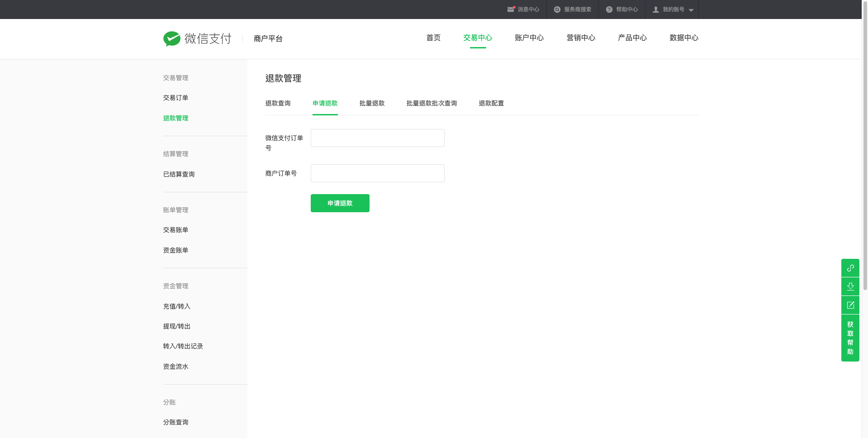The height and width of the screenshot is (438, 868).
Task: Open 资金流水 in the left sidebar
Action: pyautogui.click(x=175, y=367)
